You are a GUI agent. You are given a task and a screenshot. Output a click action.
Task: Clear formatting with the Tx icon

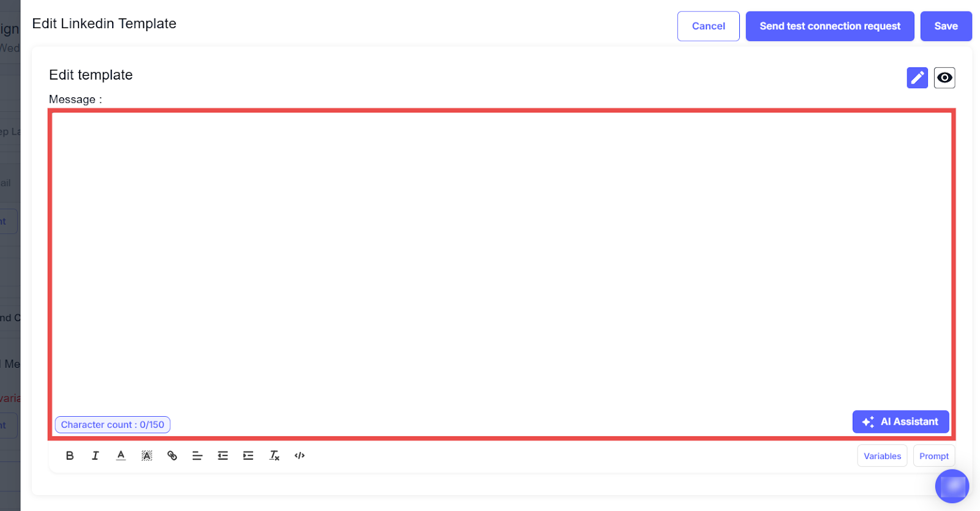click(274, 456)
